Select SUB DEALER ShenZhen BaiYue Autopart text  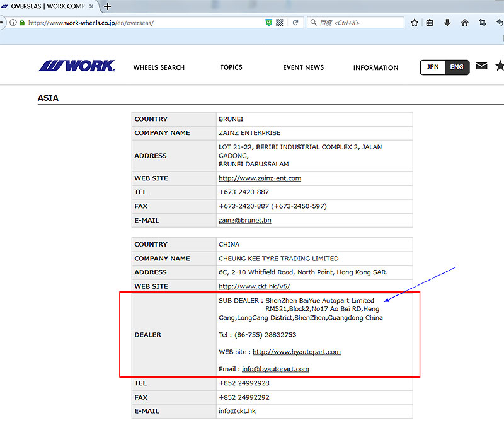(296, 301)
